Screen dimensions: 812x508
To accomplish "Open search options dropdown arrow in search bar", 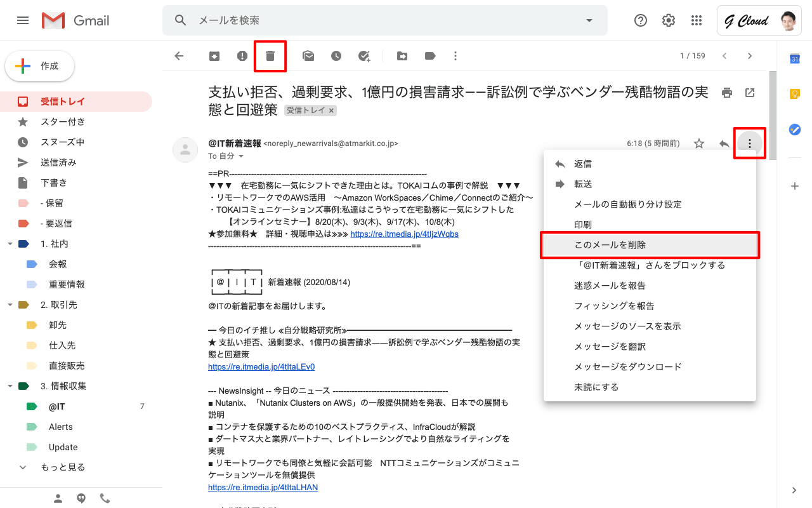I will coord(589,20).
